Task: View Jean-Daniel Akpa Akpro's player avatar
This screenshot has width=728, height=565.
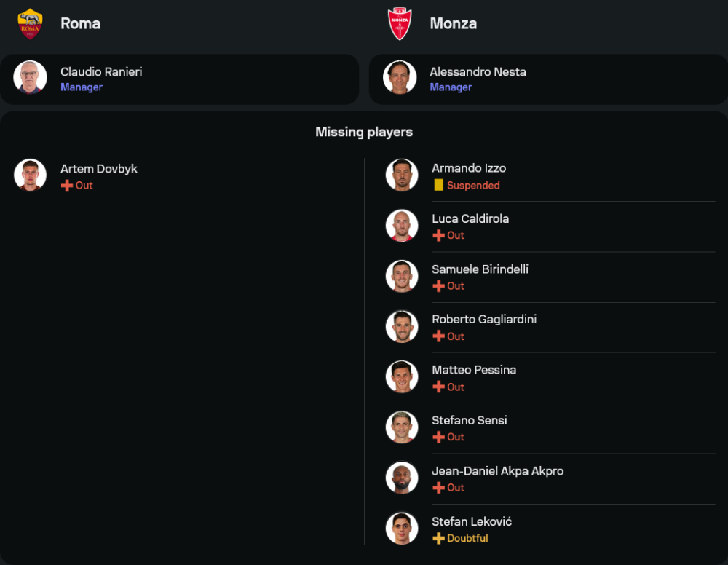Action: tap(402, 478)
